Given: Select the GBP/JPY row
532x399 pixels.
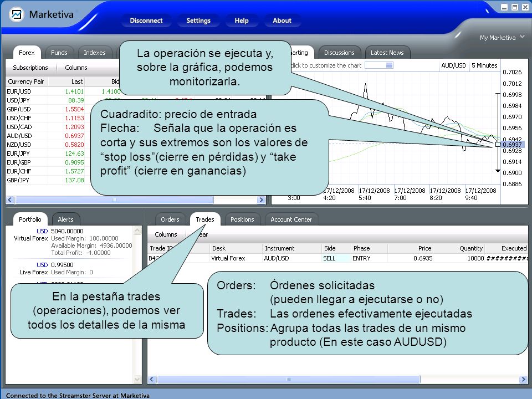Looking at the screenshot, I should click(x=48, y=180).
